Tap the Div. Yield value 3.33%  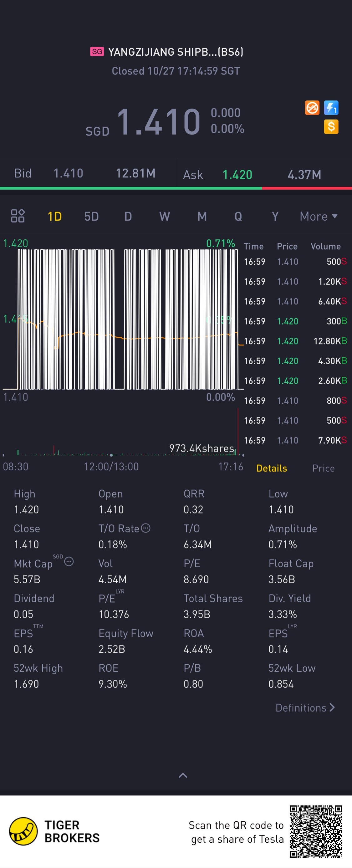click(x=283, y=614)
